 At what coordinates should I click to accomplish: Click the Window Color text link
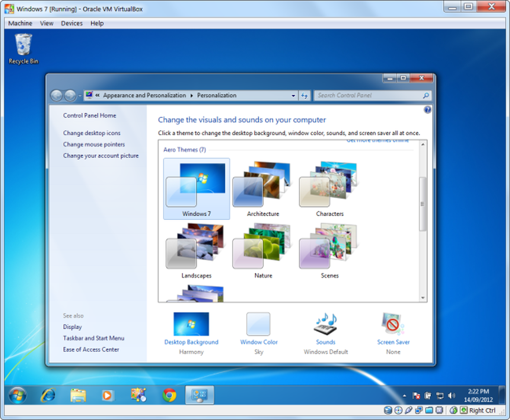(259, 342)
